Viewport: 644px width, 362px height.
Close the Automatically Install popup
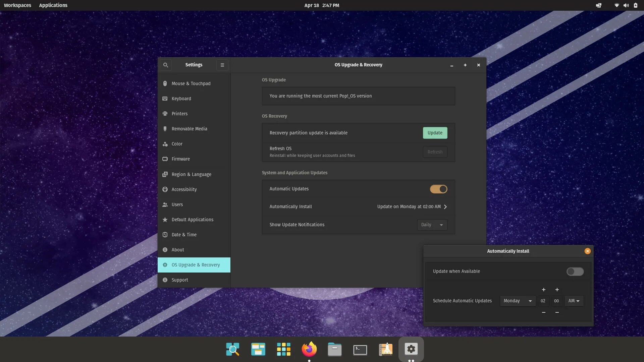tap(587, 251)
